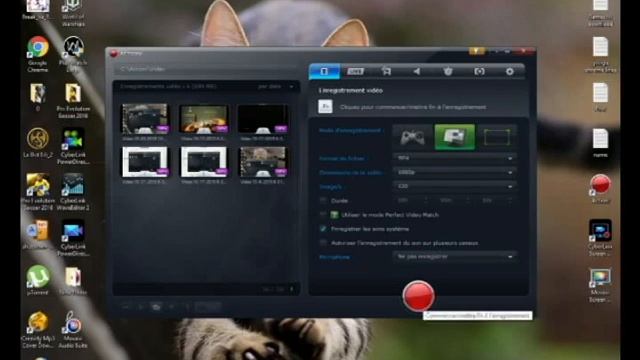
Task: Open the CyberLink Screen Recorder shortcut
Action: (600, 238)
